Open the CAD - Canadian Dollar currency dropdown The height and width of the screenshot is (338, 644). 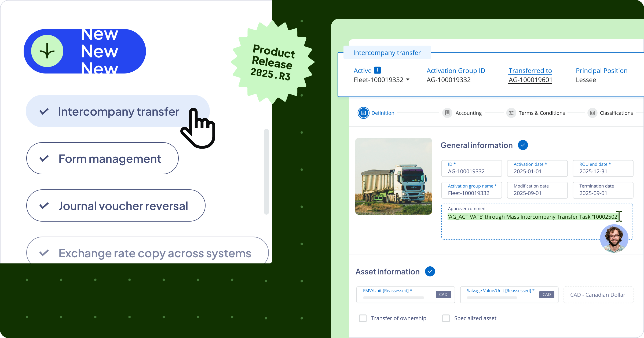(x=598, y=295)
